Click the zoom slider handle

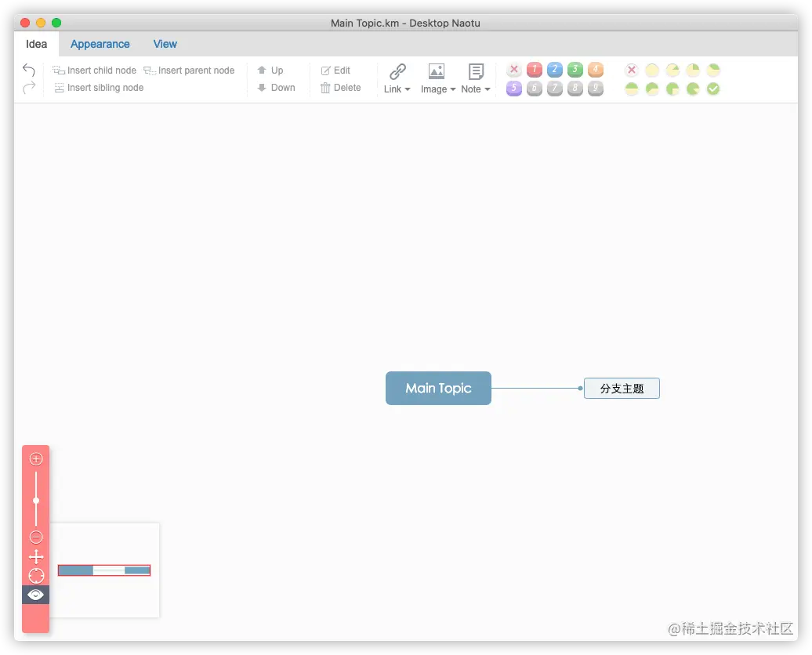tap(36, 500)
